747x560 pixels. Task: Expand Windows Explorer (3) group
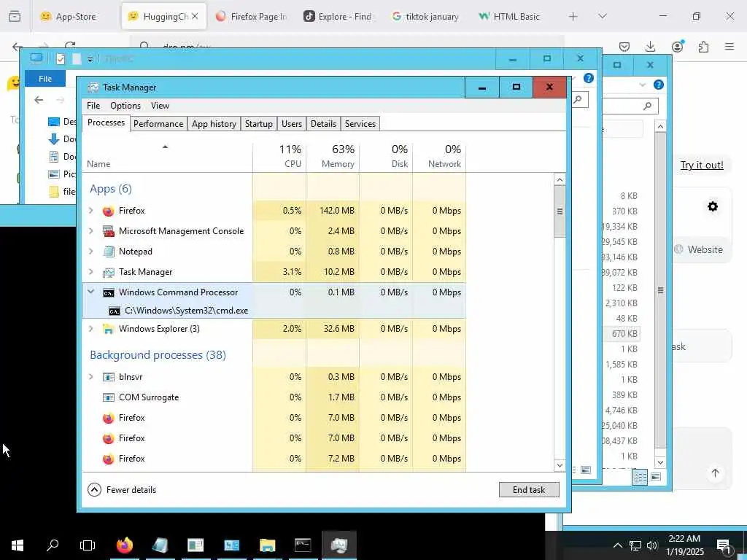point(91,329)
